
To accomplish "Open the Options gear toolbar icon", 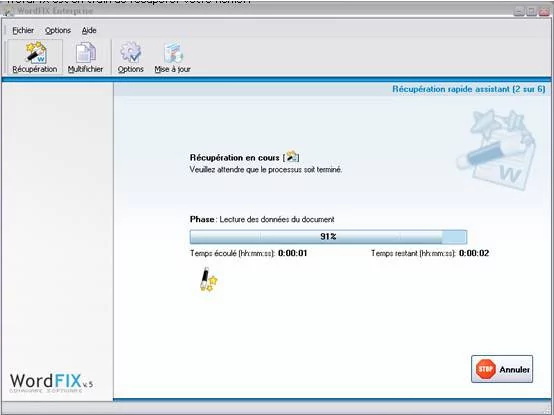I will coord(131,53).
